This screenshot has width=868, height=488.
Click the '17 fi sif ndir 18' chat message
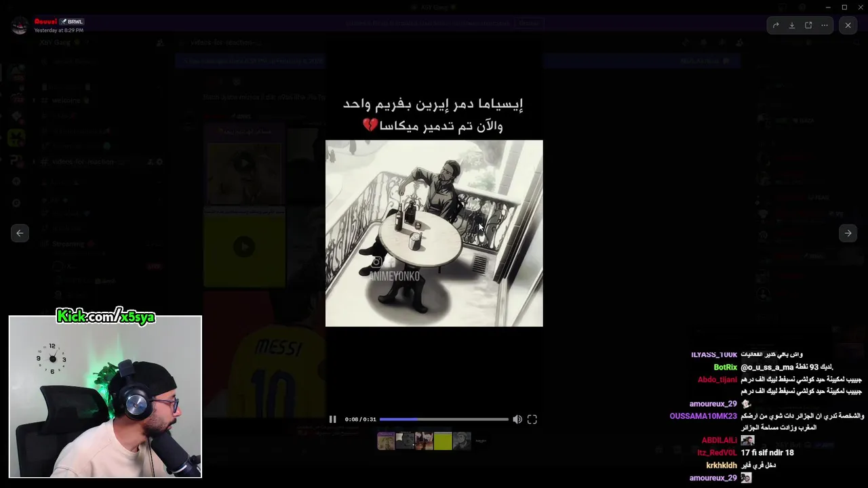pos(768,453)
